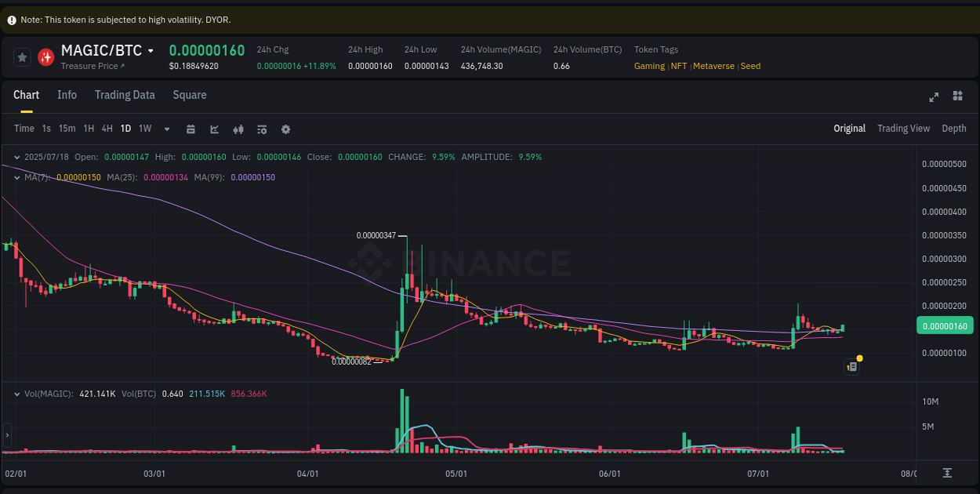Screen dimensions: 980x494
Task: Click the Vol(MAGIC) 421.141K value
Action: (x=97, y=394)
